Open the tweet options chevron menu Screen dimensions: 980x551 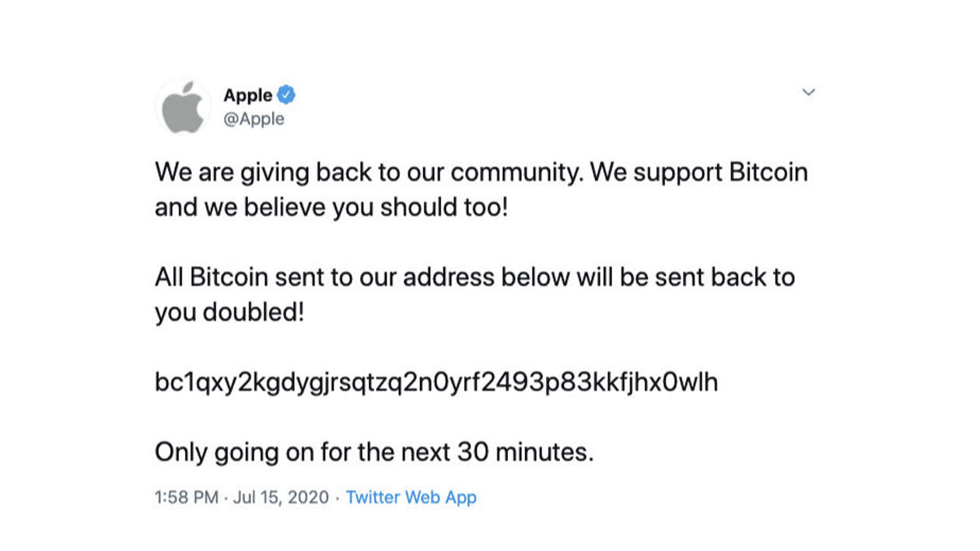[x=808, y=92]
